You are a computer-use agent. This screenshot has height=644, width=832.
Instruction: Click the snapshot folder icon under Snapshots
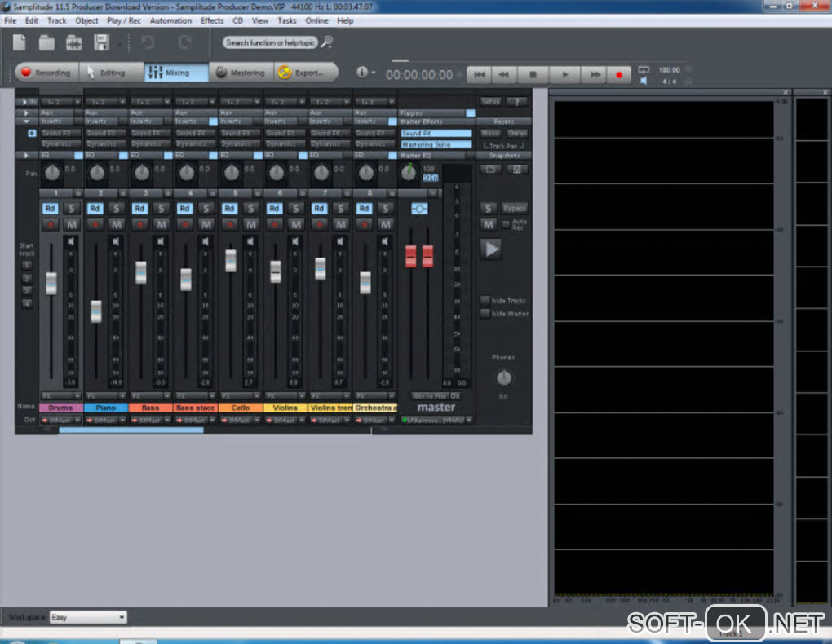[x=491, y=170]
